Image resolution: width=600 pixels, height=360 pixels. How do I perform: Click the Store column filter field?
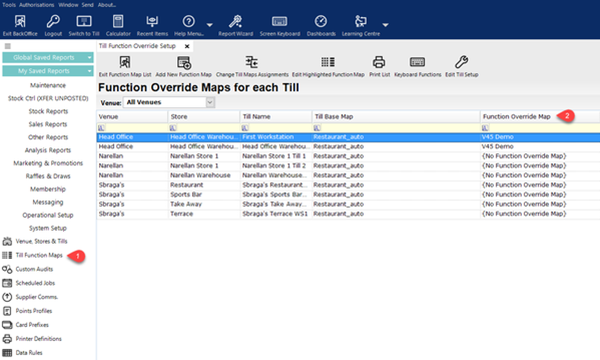point(204,128)
